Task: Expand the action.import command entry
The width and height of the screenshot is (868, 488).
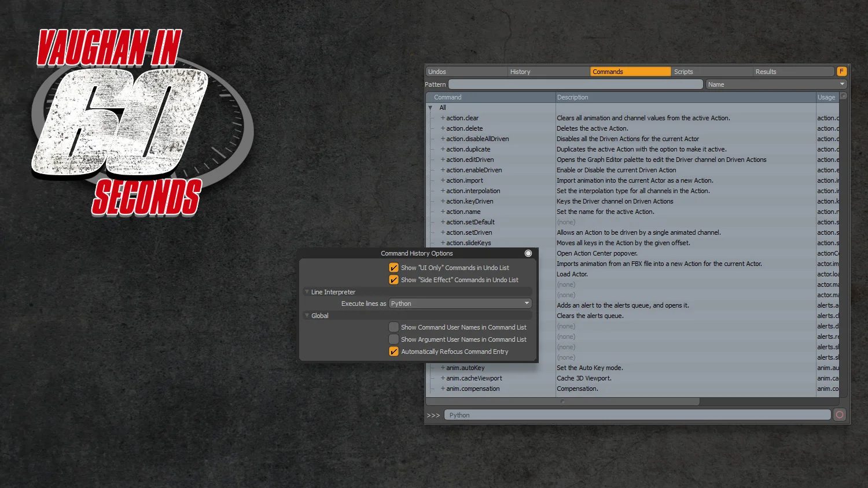Action: click(x=443, y=180)
